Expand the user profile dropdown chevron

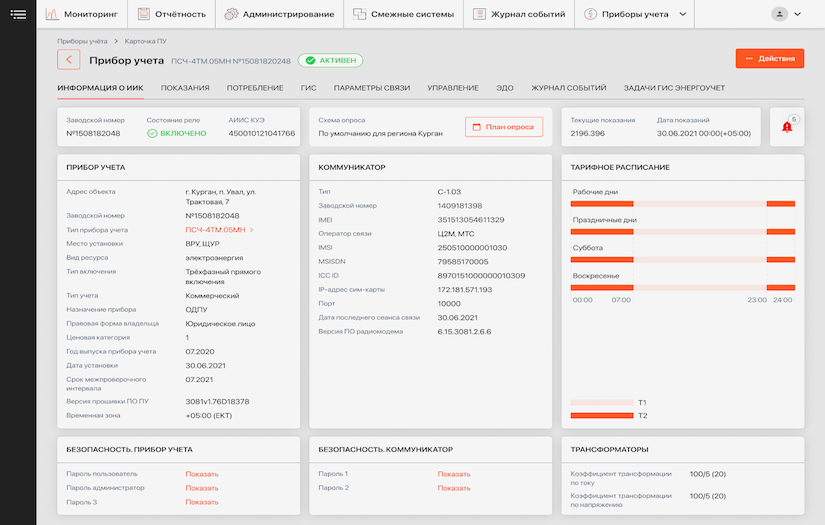(x=797, y=14)
